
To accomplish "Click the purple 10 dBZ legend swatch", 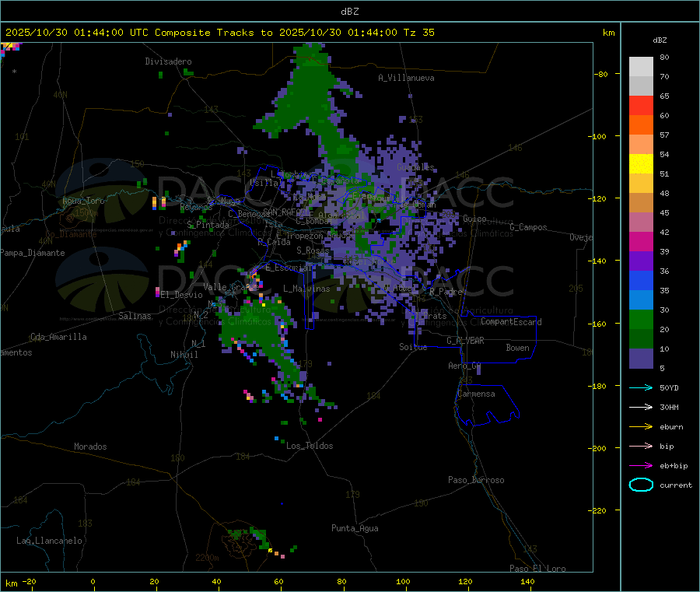I will pyautogui.click(x=641, y=358).
